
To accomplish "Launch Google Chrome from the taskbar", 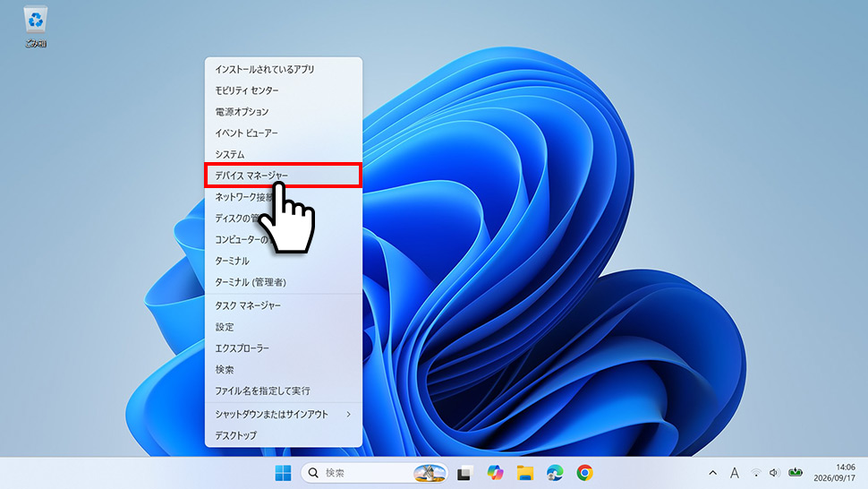I will click(584, 473).
